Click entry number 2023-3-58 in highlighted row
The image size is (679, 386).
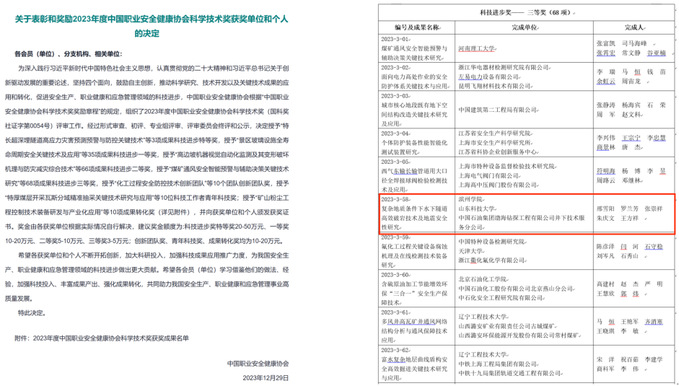[x=395, y=199]
